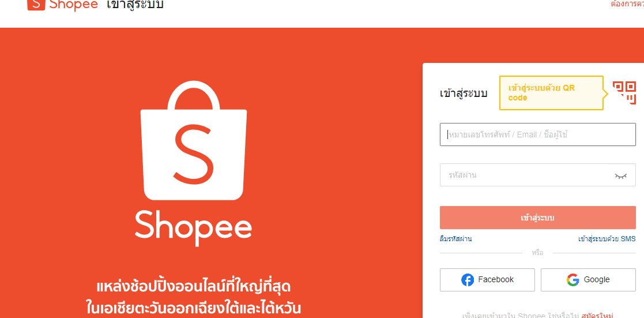Click the หรือ divider text
The image size is (644, 318).
pyautogui.click(x=537, y=253)
